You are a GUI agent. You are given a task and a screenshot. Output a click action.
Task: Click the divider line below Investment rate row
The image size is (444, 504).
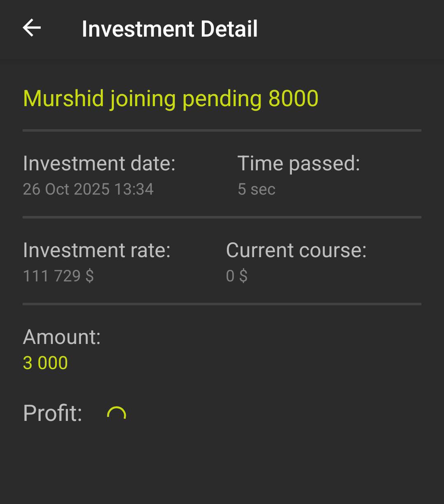tap(222, 304)
